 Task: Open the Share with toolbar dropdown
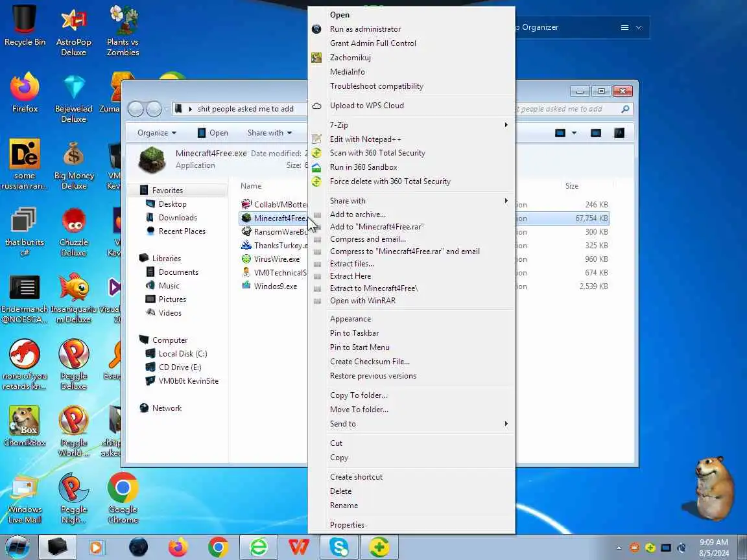270,133
